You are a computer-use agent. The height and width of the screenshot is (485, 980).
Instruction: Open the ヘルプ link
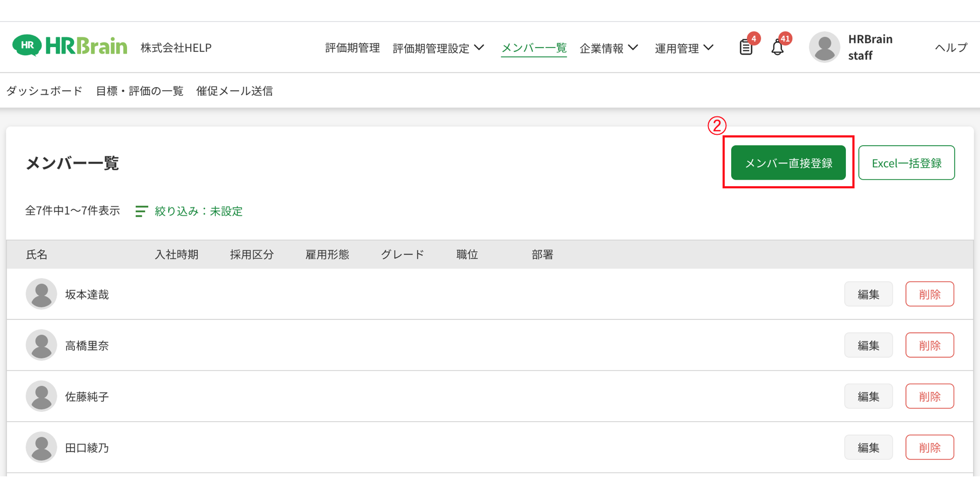coord(951,48)
